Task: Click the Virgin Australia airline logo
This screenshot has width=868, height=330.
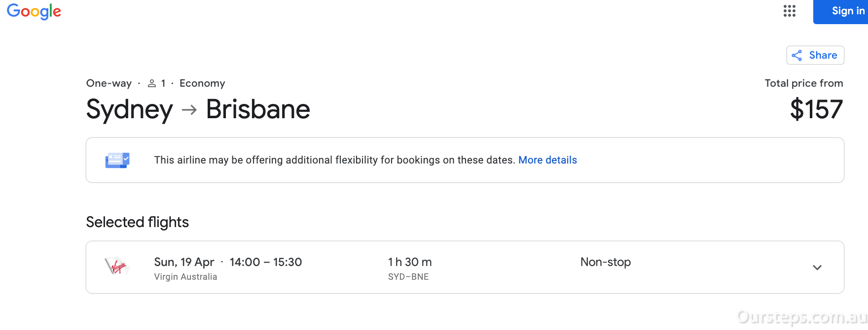Action: pyautogui.click(x=116, y=267)
